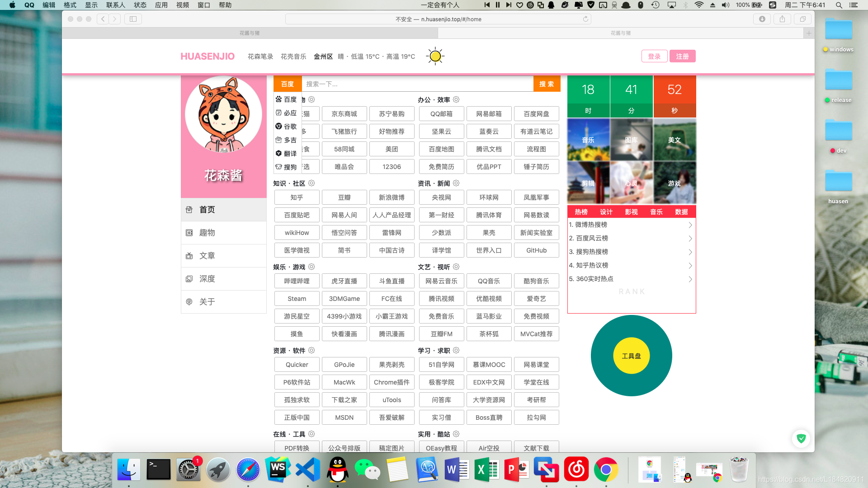Select 必应 search engine option
The width and height of the screenshot is (868, 488).
coord(287,113)
